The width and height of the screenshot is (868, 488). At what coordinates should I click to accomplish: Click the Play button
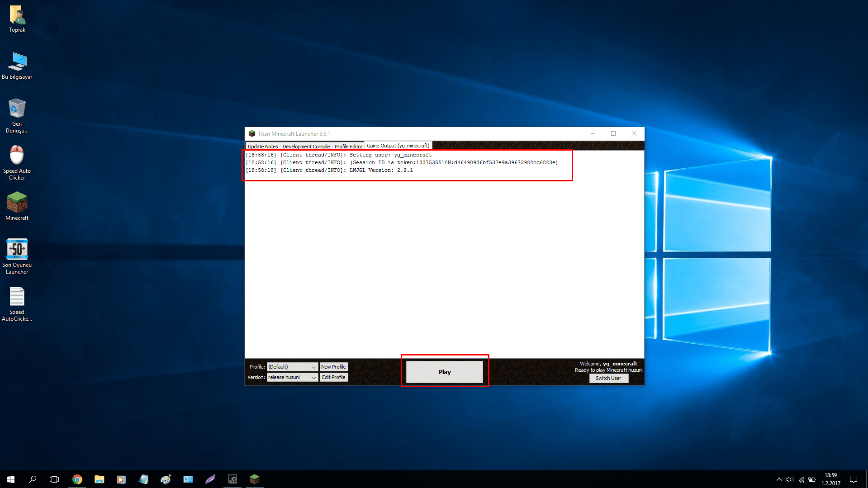tap(445, 372)
